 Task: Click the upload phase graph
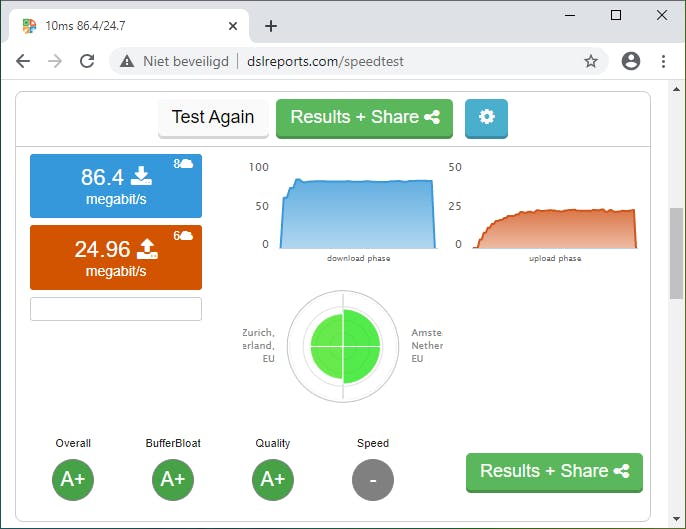pos(555,229)
